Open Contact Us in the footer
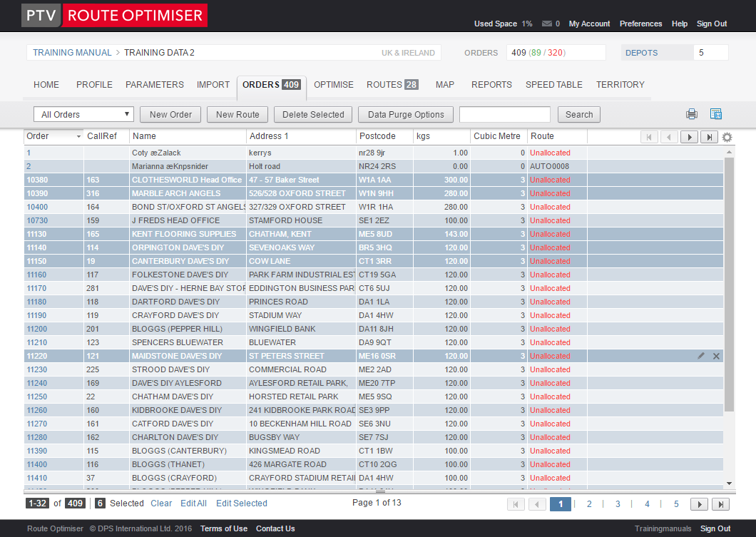 (x=275, y=529)
